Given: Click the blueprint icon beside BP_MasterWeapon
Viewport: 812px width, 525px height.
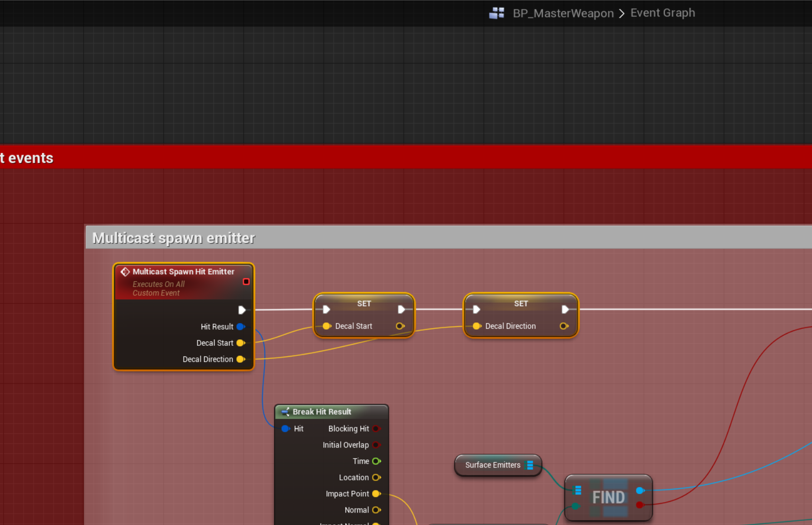Looking at the screenshot, I should 496,13.
